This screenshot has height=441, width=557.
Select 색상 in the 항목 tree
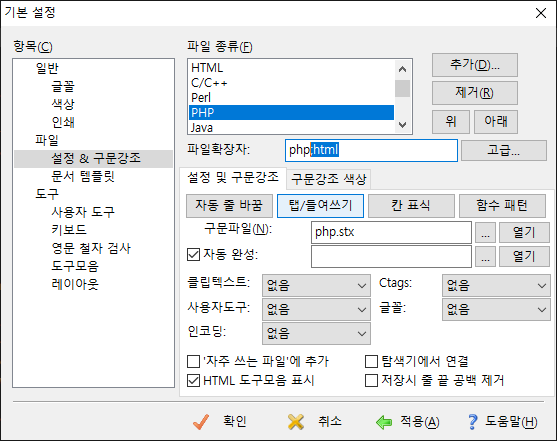(x=63, y=104)
